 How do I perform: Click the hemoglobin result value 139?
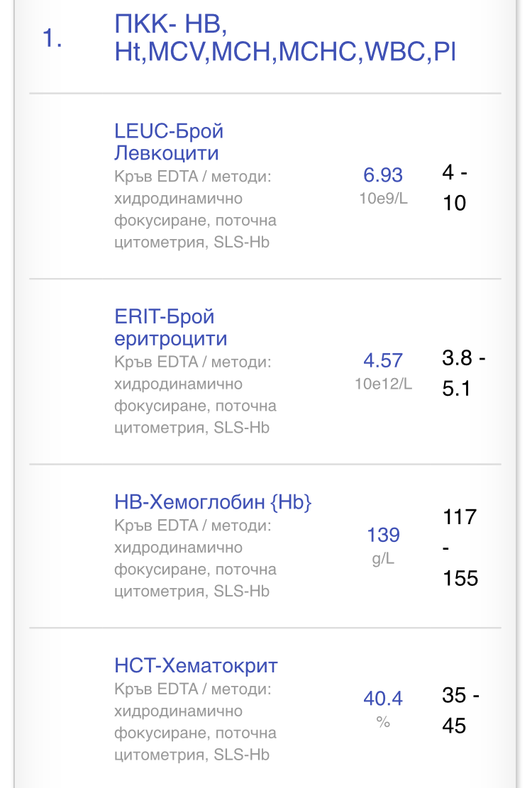pos(383,535)
